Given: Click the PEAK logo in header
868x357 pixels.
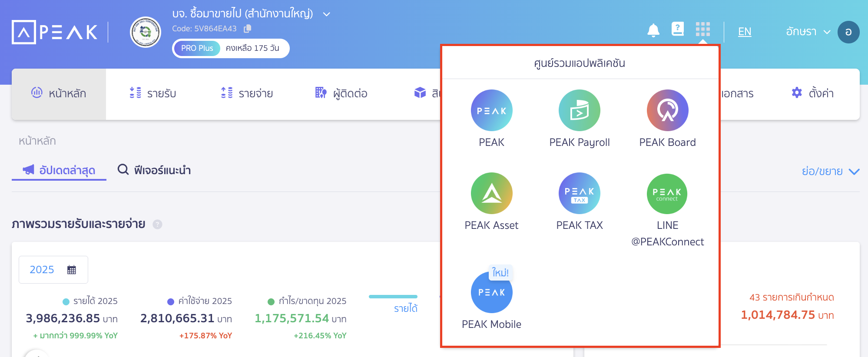Looking at the screenshot, I should (55, 32).
